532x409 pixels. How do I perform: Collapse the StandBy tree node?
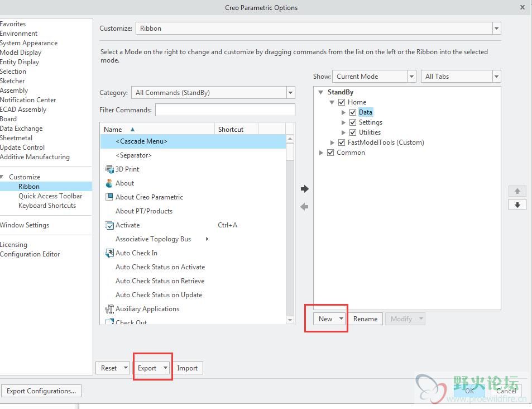[x=320, y=92]
